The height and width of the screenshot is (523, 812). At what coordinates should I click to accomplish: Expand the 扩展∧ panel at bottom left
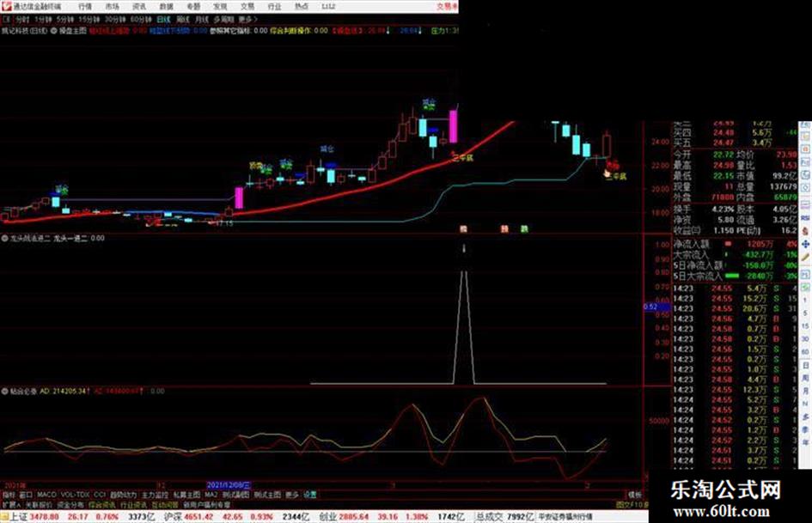point(11,504)
